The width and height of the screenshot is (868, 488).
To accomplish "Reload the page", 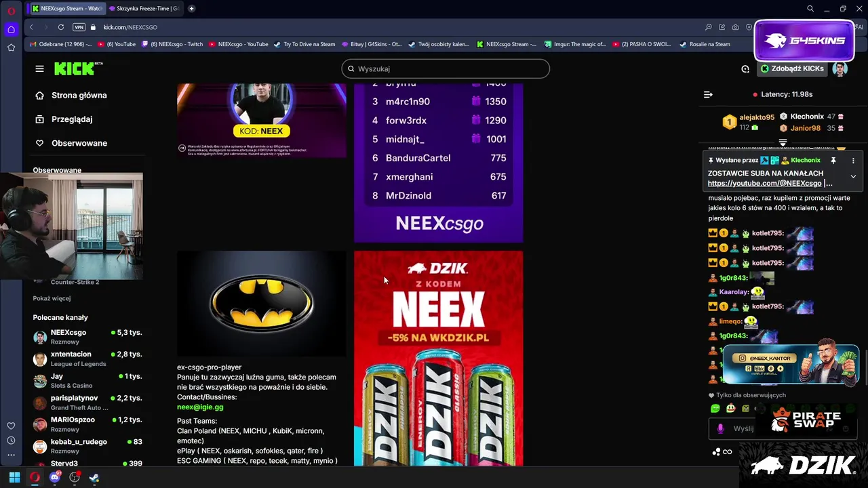I will pos(61,27).
